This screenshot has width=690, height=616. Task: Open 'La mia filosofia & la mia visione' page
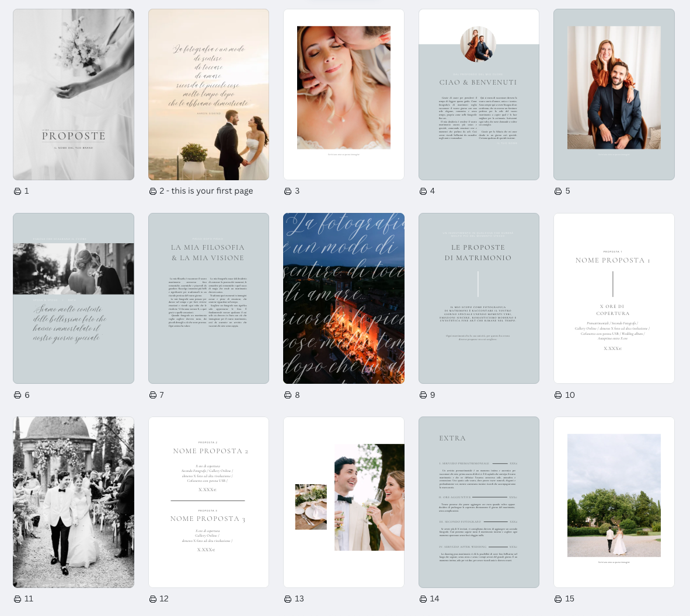[208, 298]
